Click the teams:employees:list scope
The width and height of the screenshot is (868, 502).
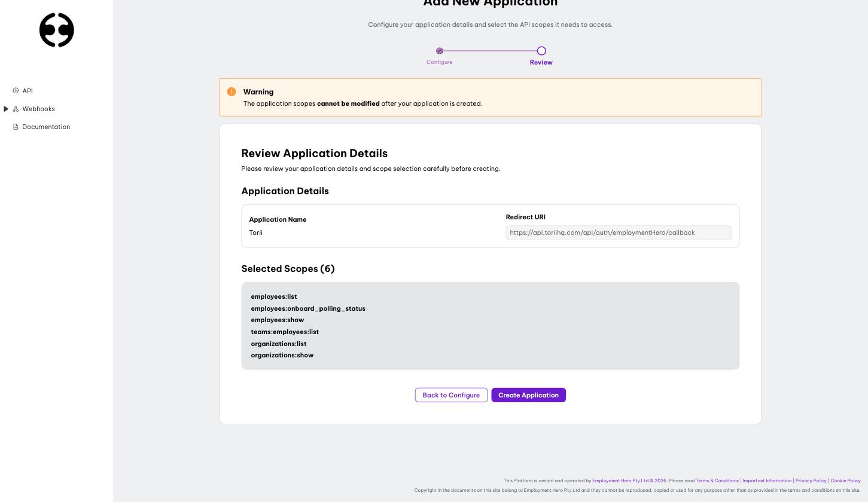pos(285,332)
